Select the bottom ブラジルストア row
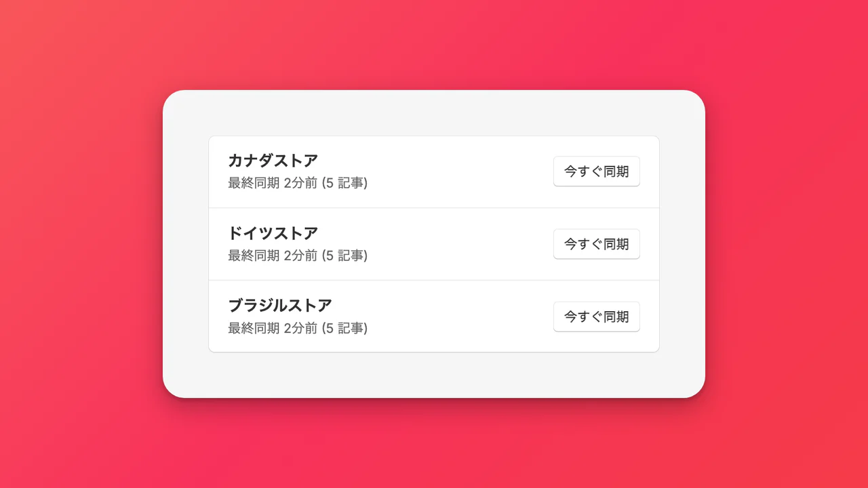Screen dimensions: 868x488 (434, 316)
